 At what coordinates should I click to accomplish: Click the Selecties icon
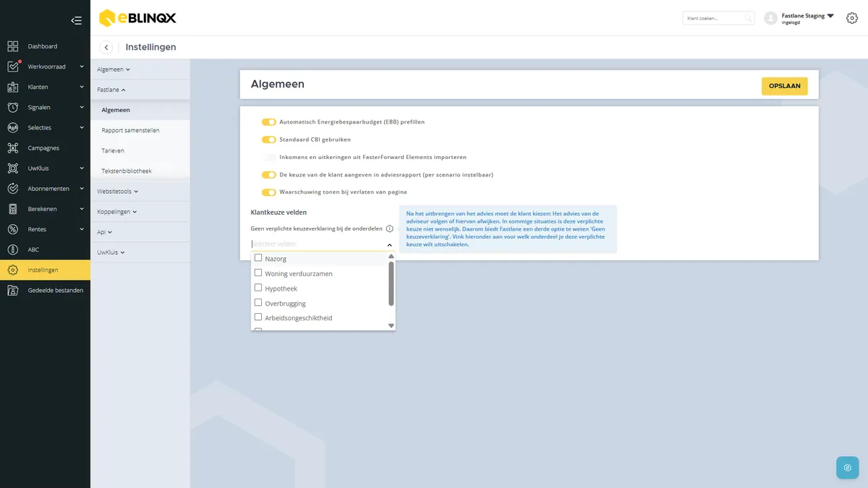coord(13,127)
